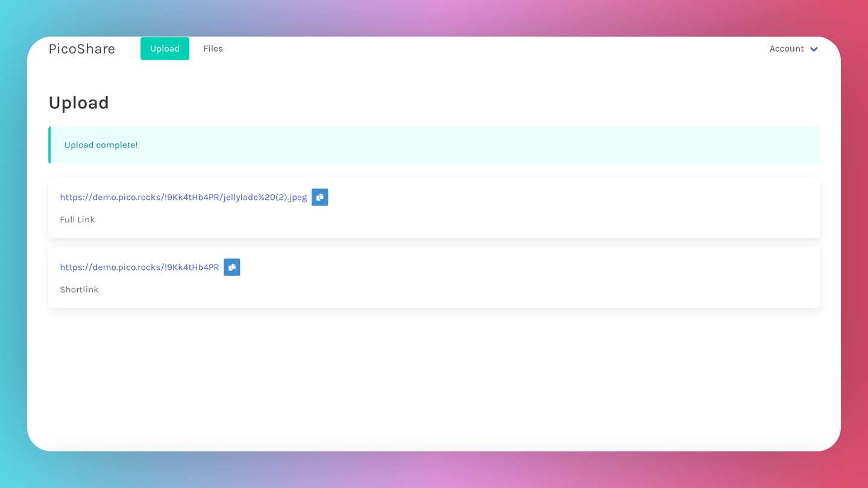Open the demo.pico.rocks shortlink URL
868x488 pixels.
click(x=139, y=267)
